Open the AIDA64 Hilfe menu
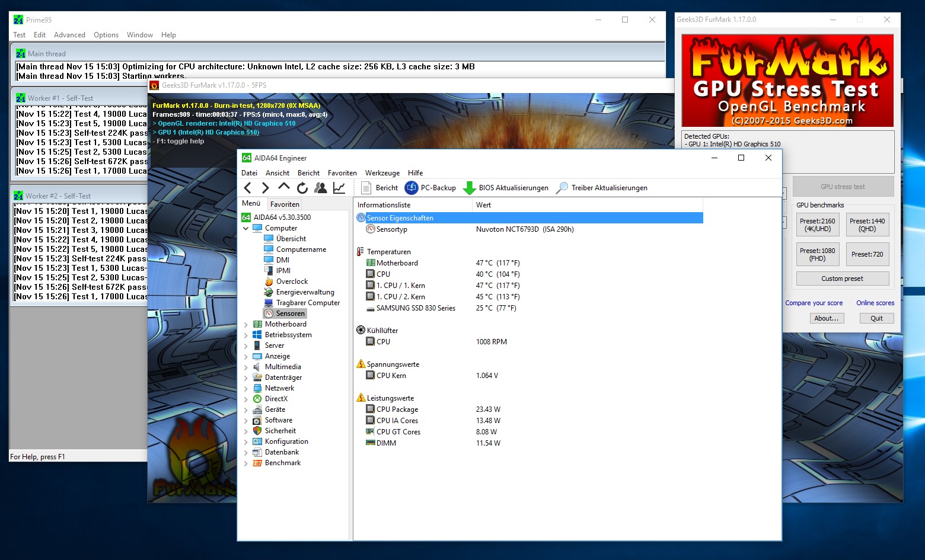This screenshot has height=560, width=925. pos(416,173)
